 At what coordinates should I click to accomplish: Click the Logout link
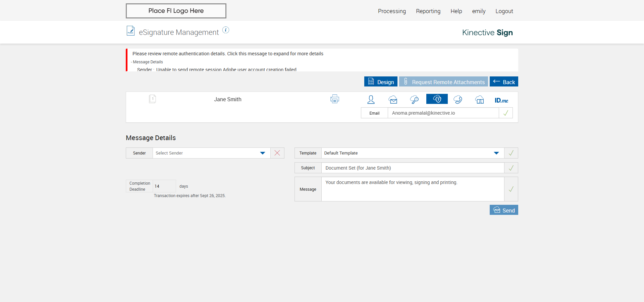(504, 11)
